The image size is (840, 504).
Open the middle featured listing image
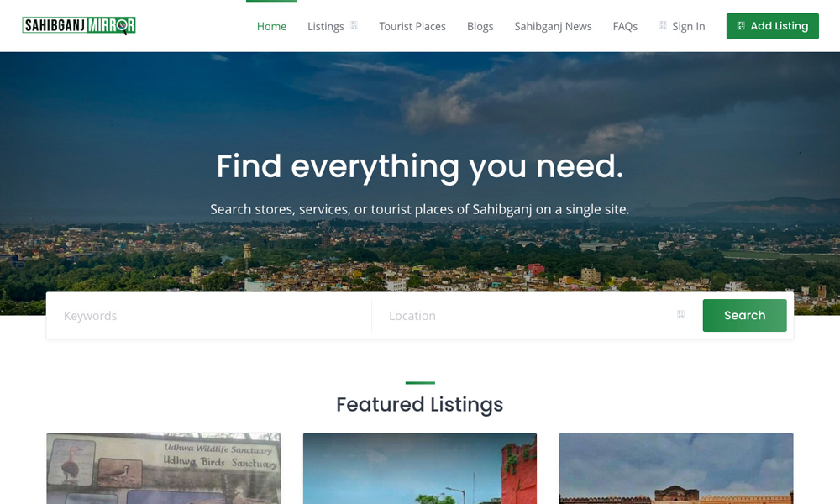coord(420,468)
